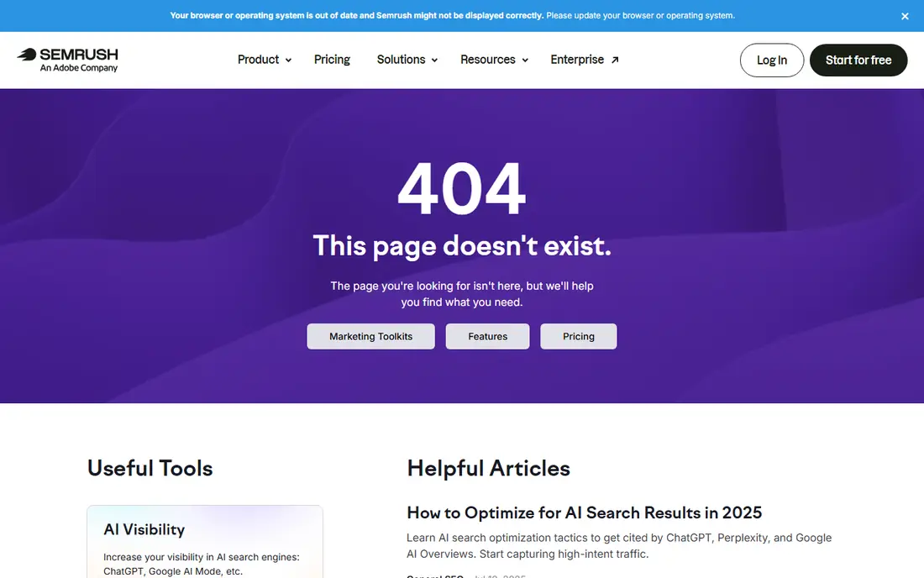Click the Enterprise external arrow icon
The width and height of the screenshot is (924, 578).
pyautogui.click(x=615, y=60)
